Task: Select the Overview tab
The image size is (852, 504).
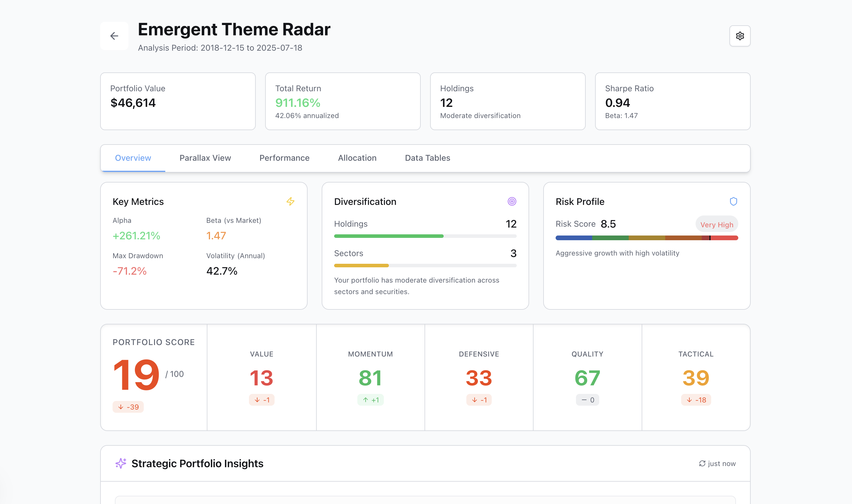Action: (133, 157)
